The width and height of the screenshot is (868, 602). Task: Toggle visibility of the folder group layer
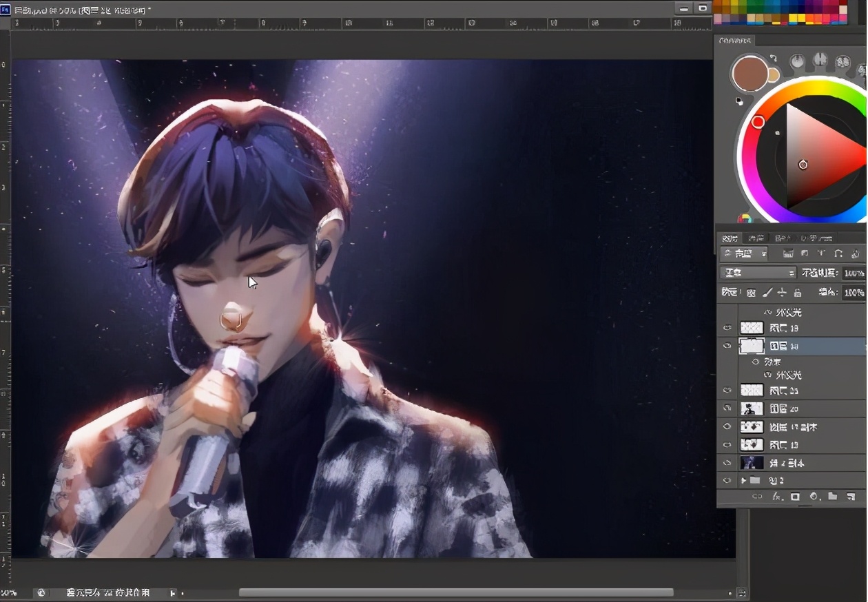(x=727, y=480)
